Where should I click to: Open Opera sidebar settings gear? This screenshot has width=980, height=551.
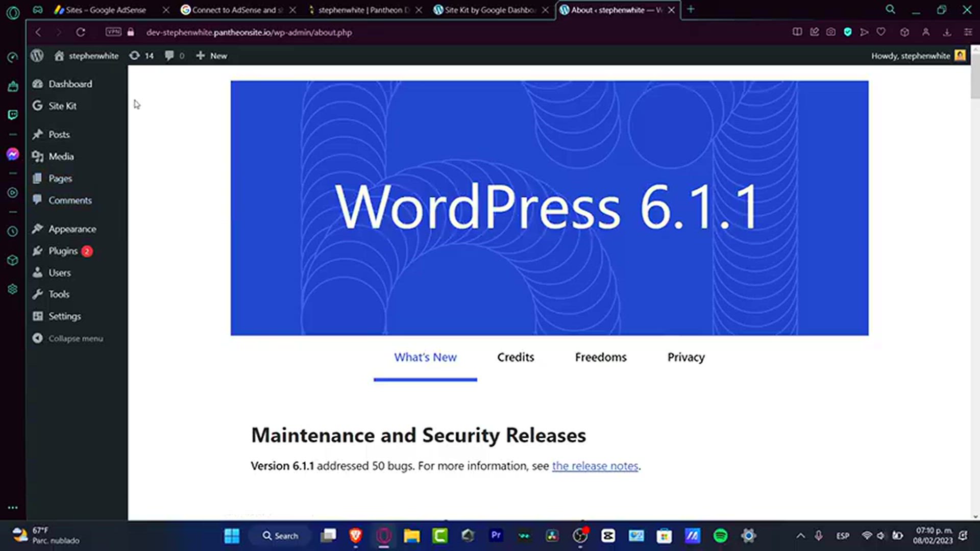(x=13, y=289)
